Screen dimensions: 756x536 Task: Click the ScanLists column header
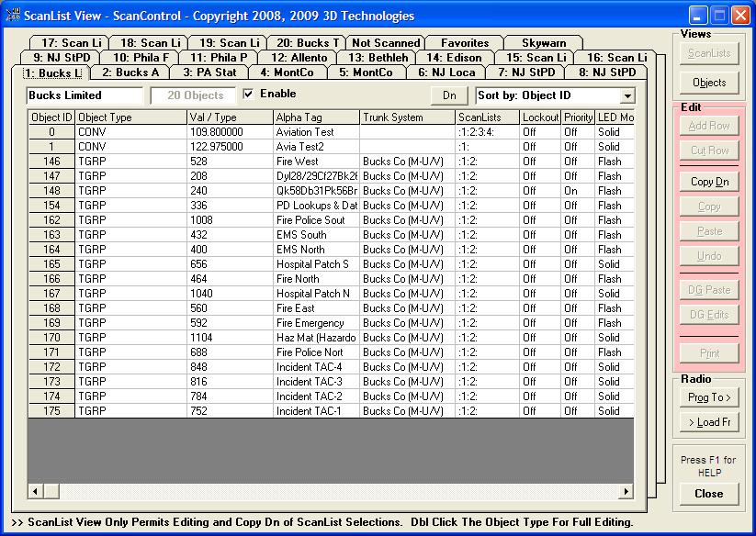tap(488, 117)
